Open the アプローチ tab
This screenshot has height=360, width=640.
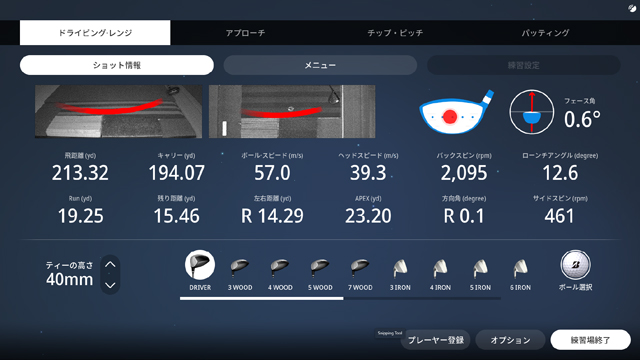pos(245,33)
